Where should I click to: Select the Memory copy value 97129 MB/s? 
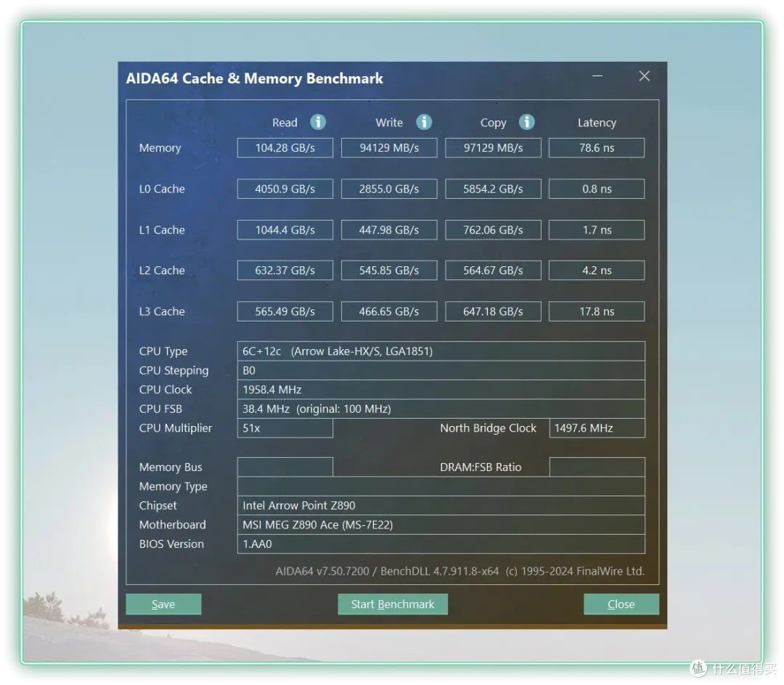coord(493,148)
